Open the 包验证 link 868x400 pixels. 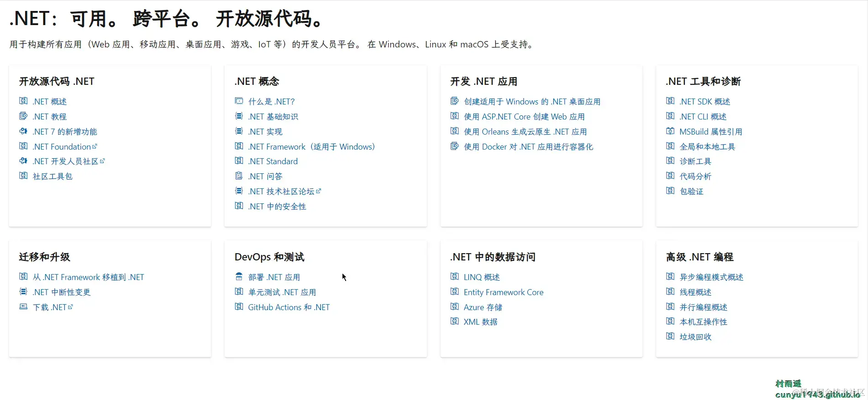[x=691, y=191]
